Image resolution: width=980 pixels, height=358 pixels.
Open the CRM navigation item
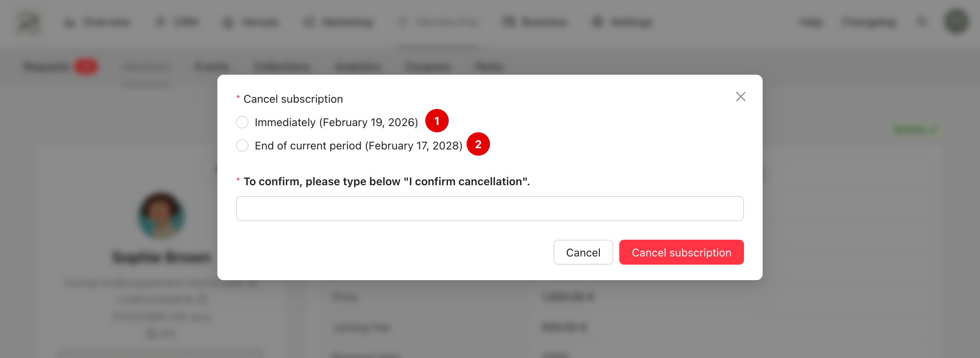178,22
